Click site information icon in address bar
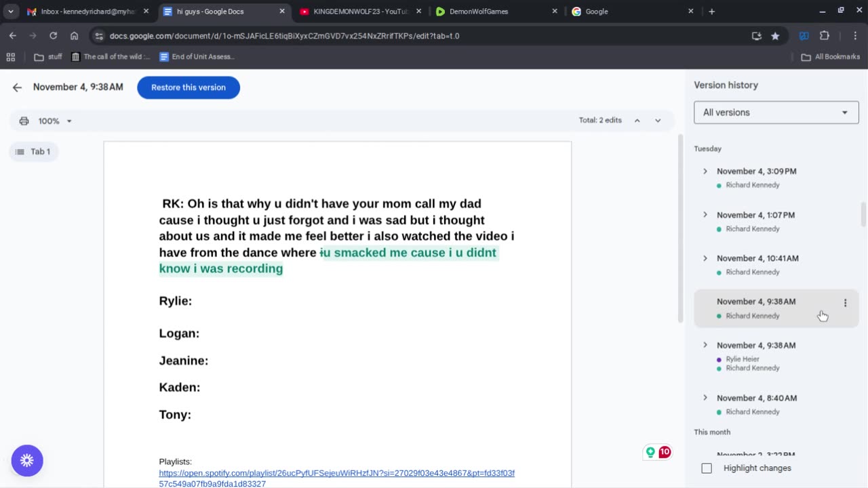868x488 pixels. [99, 36]
